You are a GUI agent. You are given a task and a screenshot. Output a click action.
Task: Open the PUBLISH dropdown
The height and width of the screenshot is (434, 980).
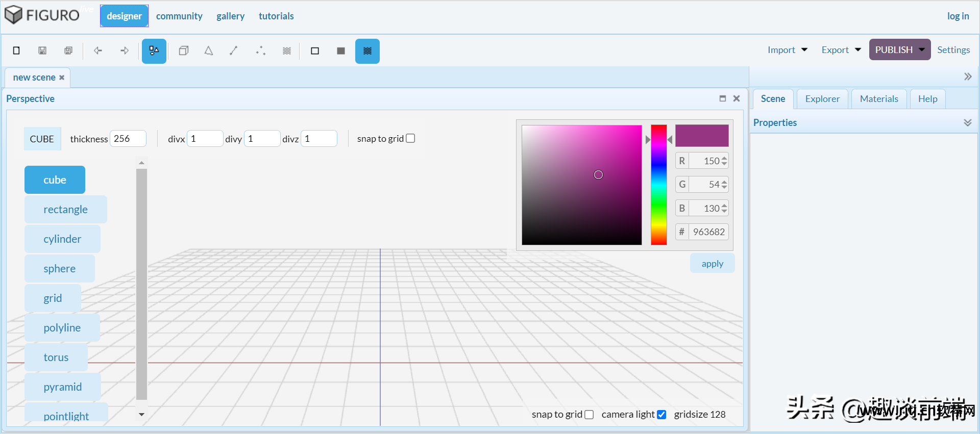tap(900, 49)
